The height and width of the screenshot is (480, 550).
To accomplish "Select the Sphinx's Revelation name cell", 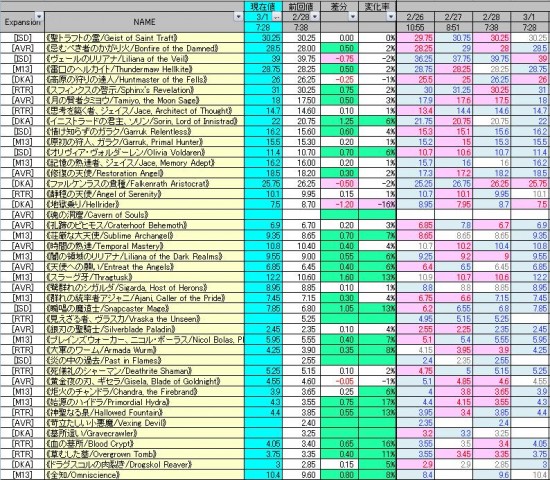I will click(144, 90).
